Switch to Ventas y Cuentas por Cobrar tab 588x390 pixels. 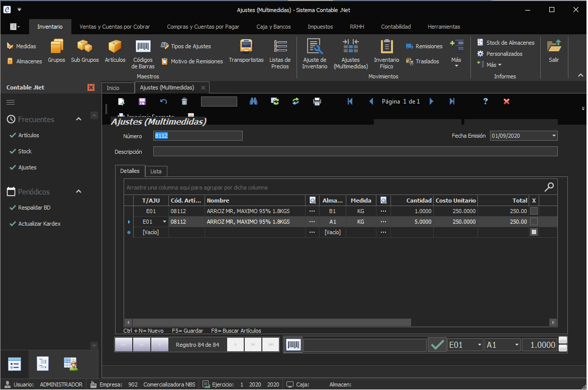point(115,27)
